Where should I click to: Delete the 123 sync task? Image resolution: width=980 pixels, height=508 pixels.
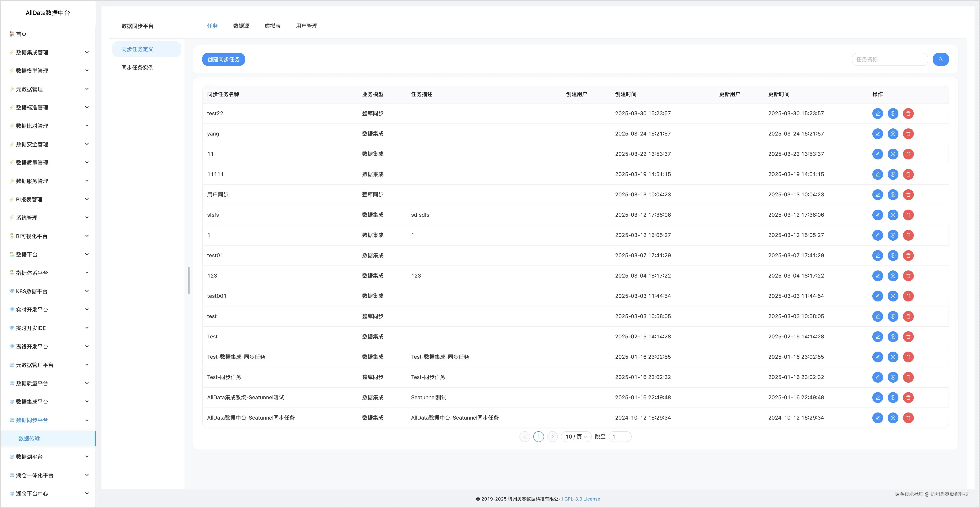(908, 276)
